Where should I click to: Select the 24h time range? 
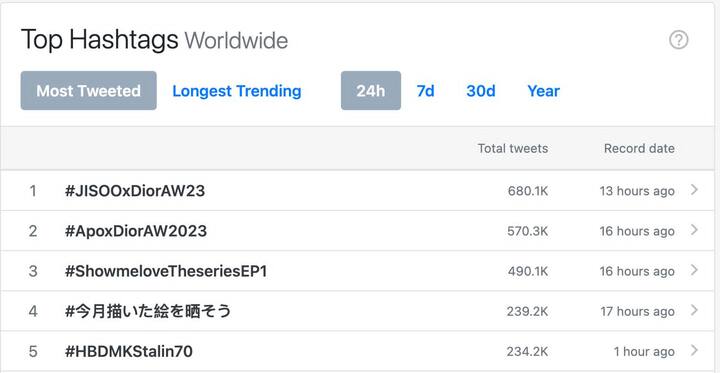pos(371,90)
